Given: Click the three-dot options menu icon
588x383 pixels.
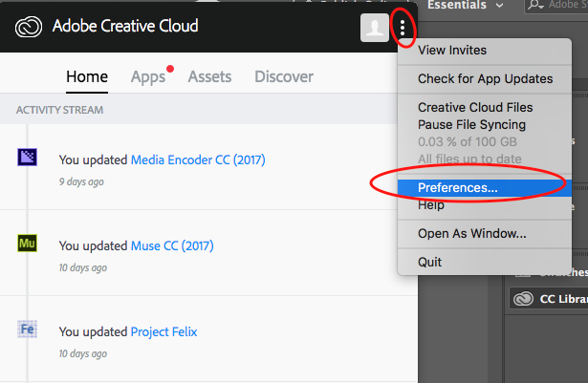Looking at the screenshot, I should [x=403, y=28].
